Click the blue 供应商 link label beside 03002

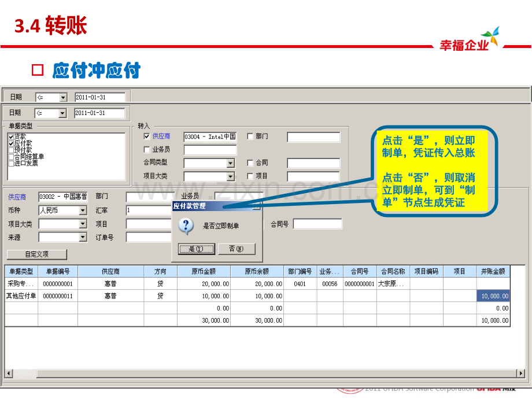click(17, 197)
